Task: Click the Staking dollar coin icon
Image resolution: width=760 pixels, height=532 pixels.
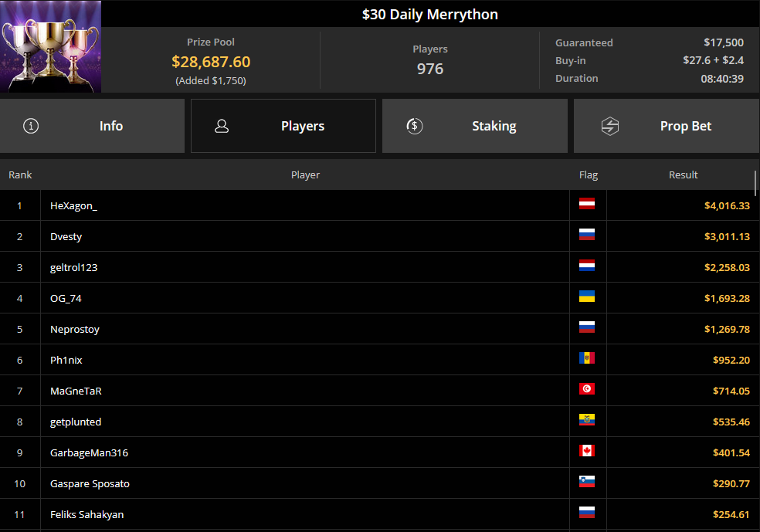Action: point(415,126)
